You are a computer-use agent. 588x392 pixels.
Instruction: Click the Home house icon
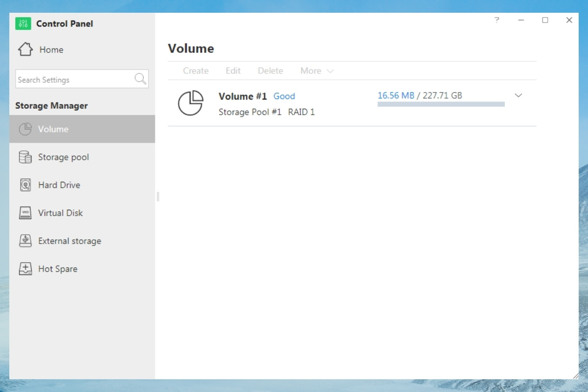coord(25,49)
